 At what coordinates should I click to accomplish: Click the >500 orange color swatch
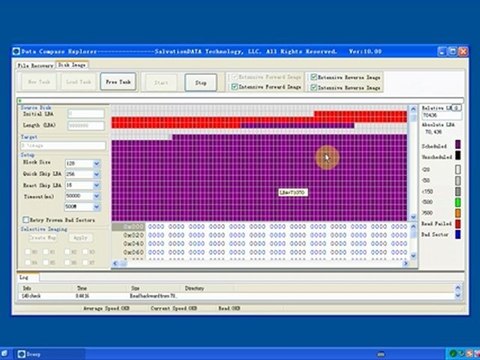(x=458, y=213)
